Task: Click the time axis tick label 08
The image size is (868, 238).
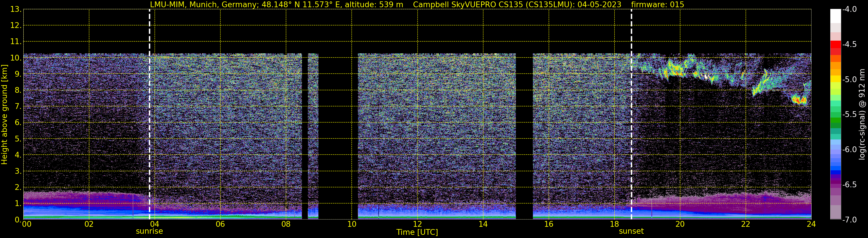Action: [286, 224]
